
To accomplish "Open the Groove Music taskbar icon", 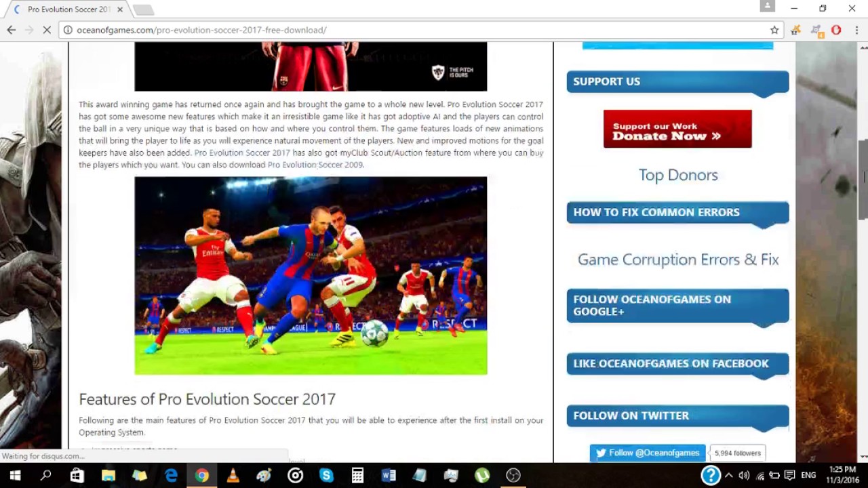I will point(295,475).
